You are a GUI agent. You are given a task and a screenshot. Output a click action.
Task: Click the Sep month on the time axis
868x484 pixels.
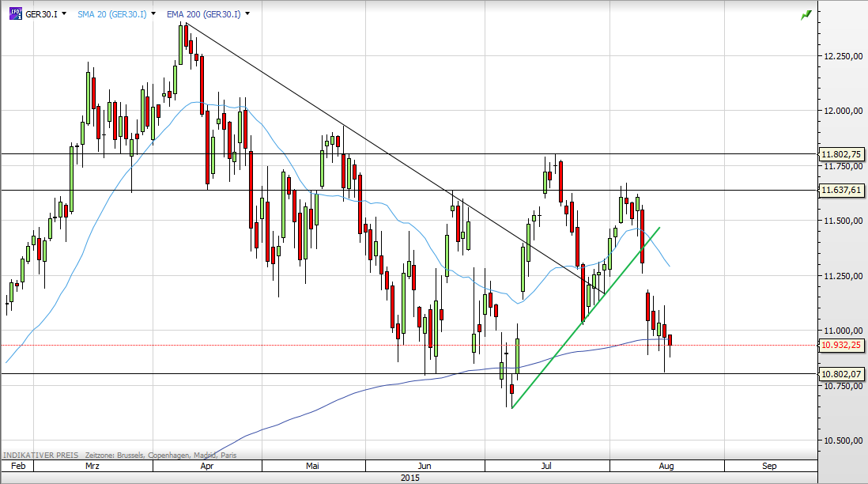(x=768, y=466)
